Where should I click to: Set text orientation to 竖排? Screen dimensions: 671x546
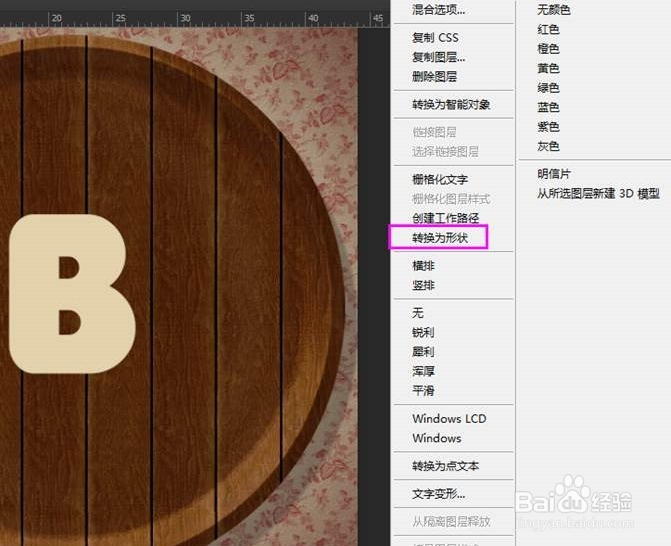[x=423, y=285]
